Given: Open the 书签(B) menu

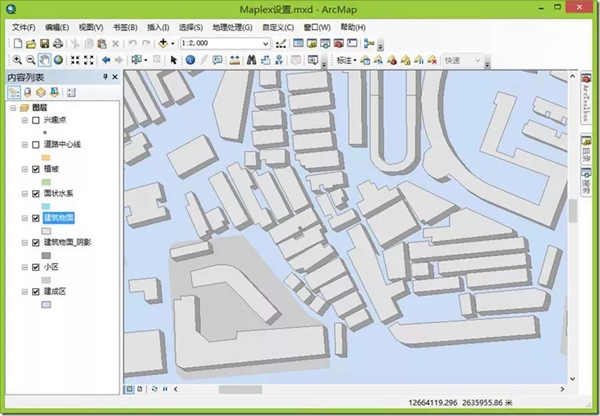Looking at the screenshot, I should [125, 28].
